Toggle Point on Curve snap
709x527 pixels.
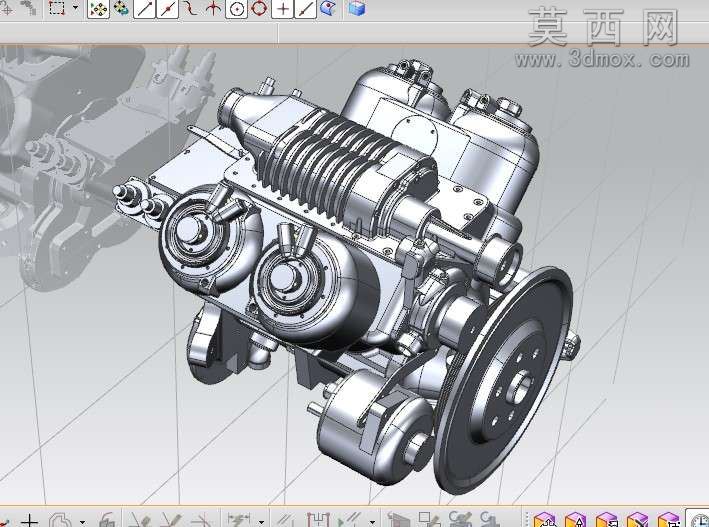pyautogui.click(x=305, y=8)
